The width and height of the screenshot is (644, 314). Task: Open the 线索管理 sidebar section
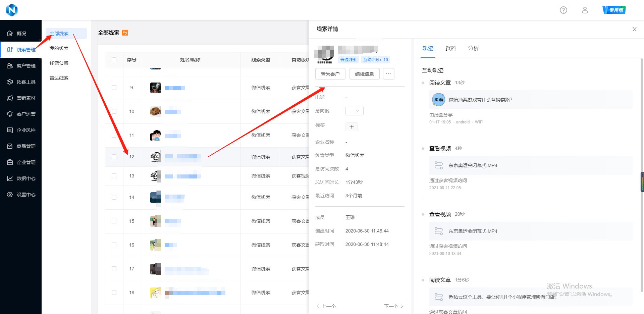(x=21, y=49)
